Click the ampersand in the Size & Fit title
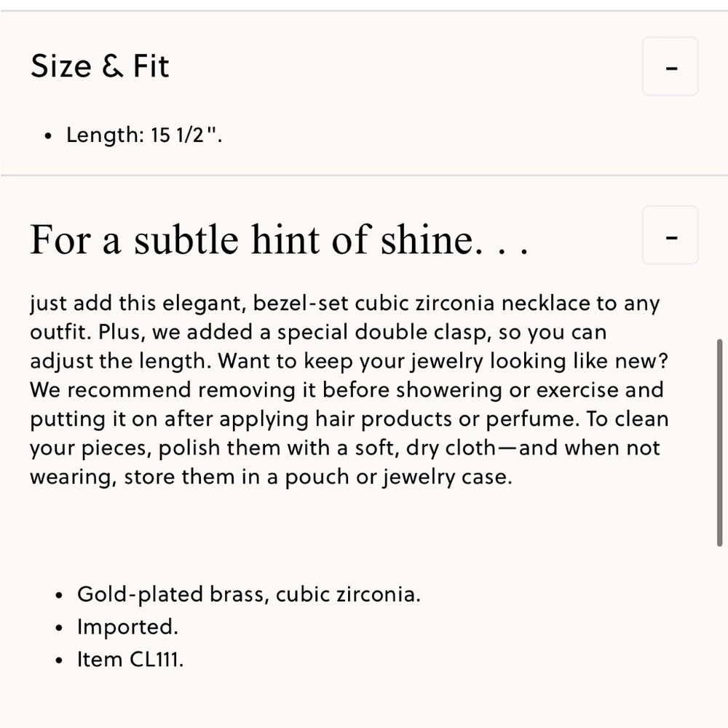728x728 pixels. coord(113,66)
